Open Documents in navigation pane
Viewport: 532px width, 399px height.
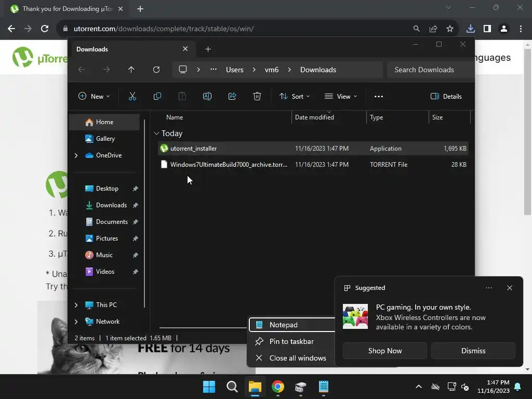click(x=104, y=221)
